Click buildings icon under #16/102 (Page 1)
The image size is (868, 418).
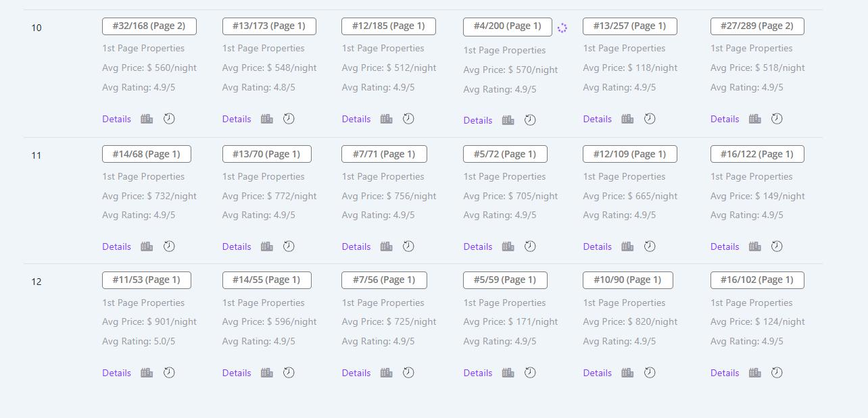tap(754, 373)
